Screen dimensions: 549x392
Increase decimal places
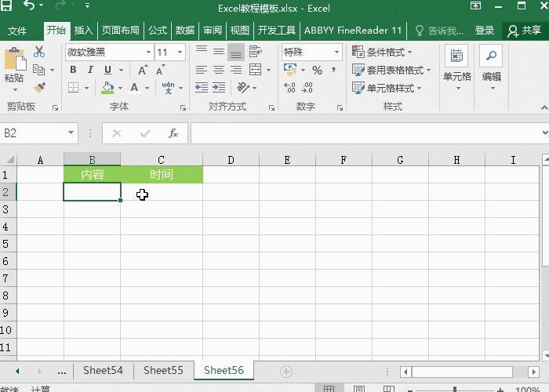click(289, 88)
